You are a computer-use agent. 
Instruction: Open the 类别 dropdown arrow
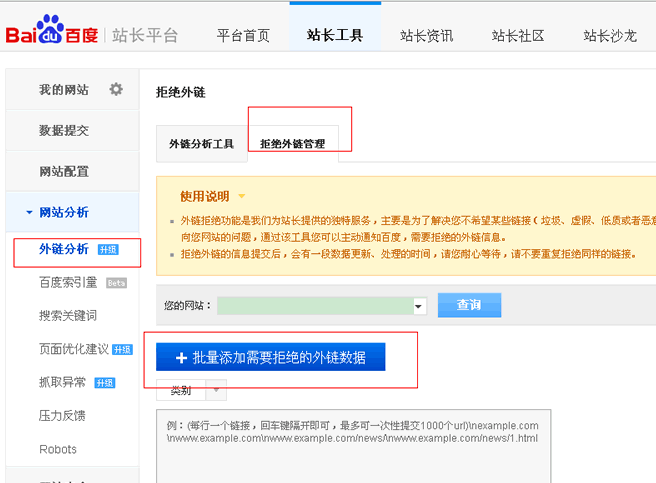click(216, 390)
